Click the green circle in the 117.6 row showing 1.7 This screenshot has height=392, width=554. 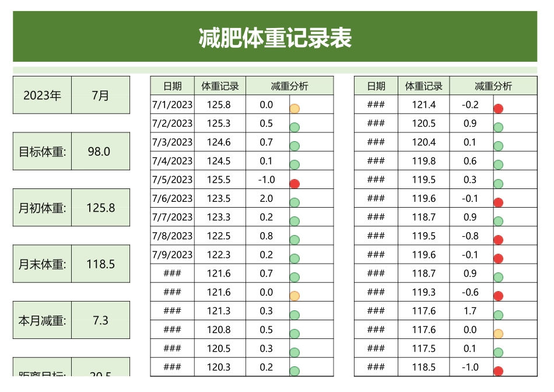499,315
